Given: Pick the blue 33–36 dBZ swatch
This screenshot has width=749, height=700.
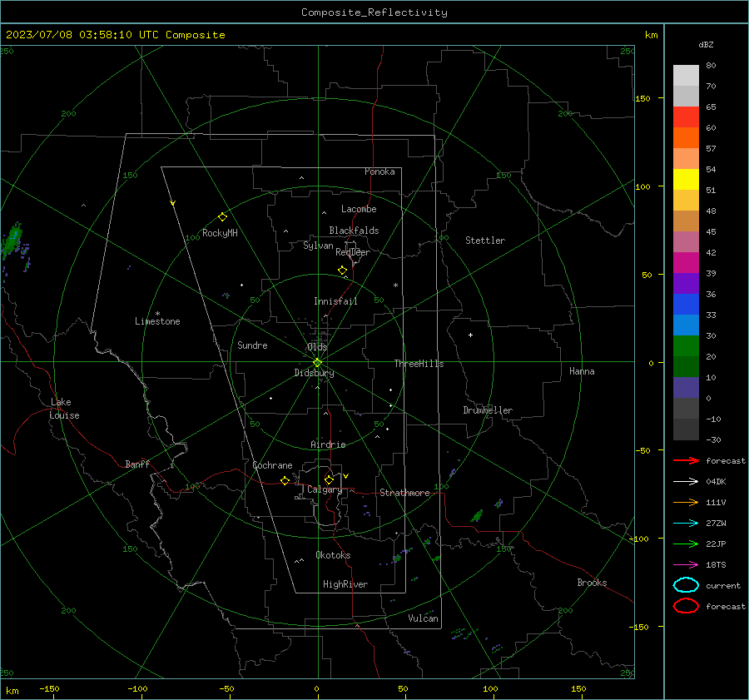Looking at the screenshot, I should click(686, 305).
